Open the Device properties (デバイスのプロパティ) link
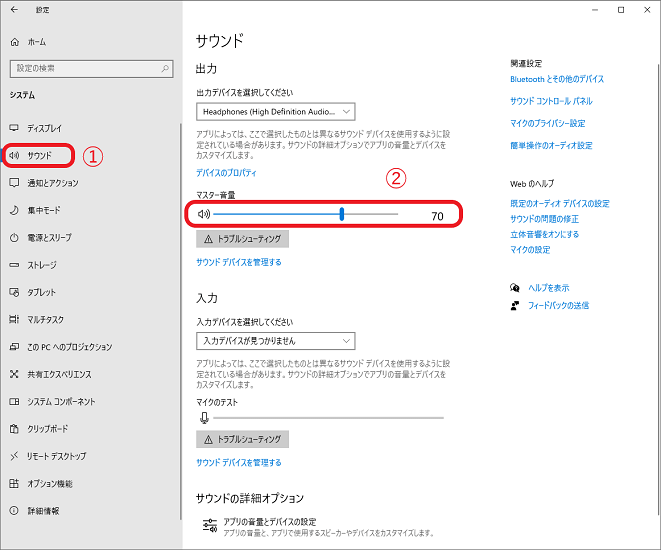 (x=229, y=173)
